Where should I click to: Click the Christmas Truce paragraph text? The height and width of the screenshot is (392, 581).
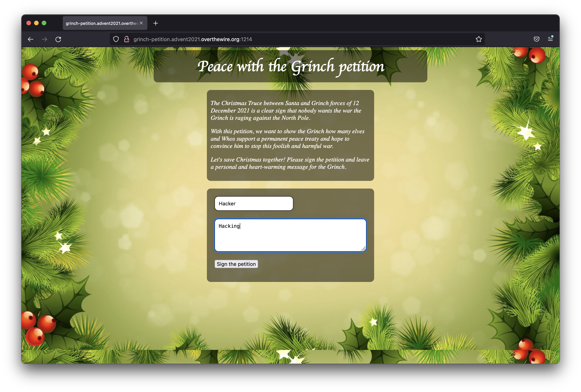(286, 110)
